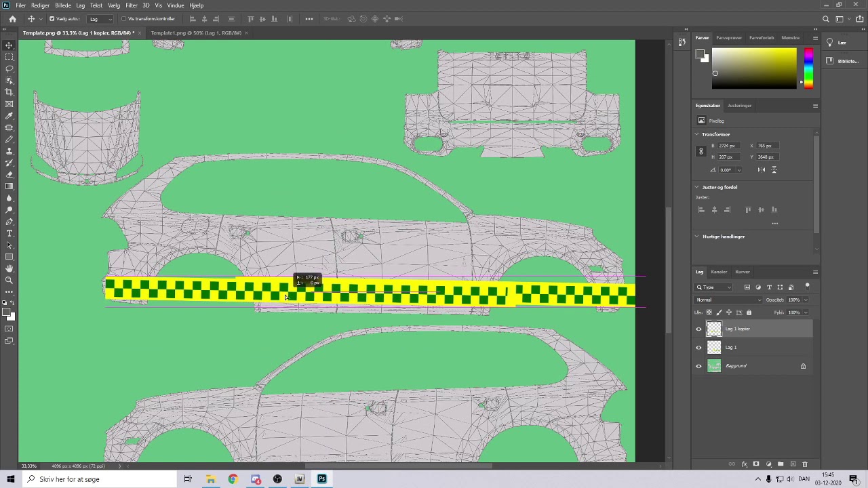
Task: Delete layer using trash icon in Lag panel
Action: tap(805, 464)
